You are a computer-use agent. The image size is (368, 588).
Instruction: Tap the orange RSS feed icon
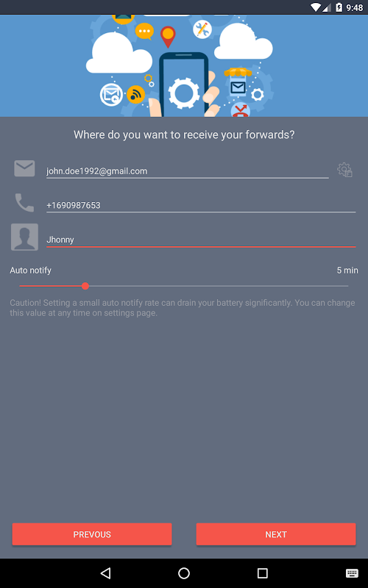(x=135, y=94)
